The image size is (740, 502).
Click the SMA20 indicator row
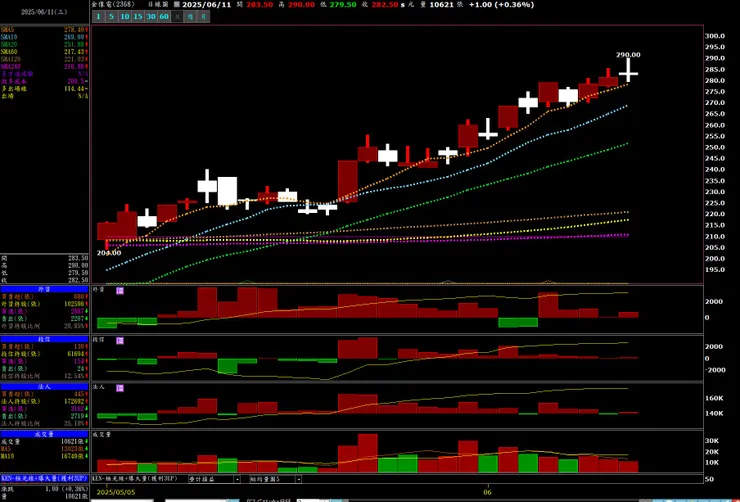[44, 44]
